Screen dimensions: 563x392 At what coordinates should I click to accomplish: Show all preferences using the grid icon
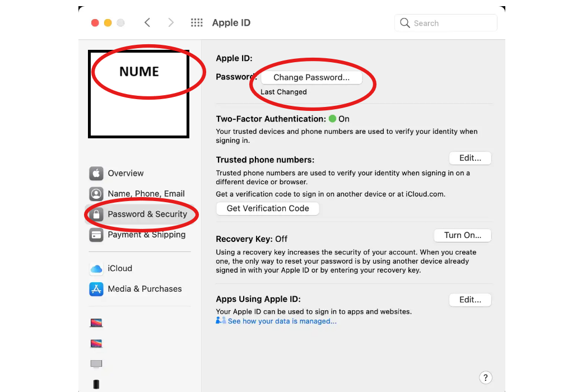pos(197,22)
